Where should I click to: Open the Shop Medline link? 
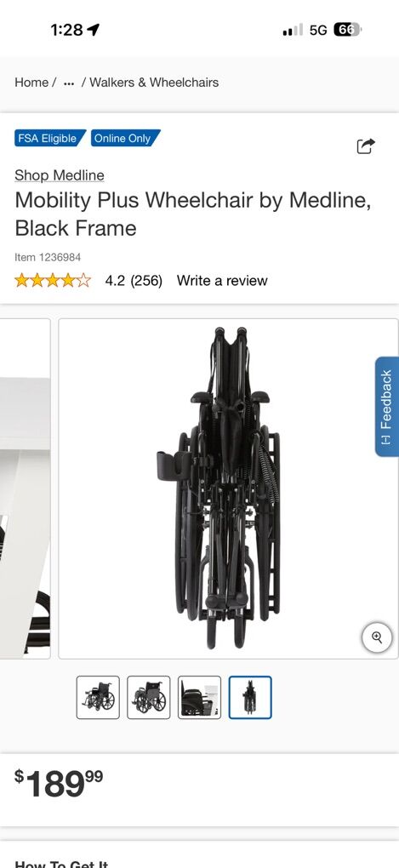click(60, 175)
